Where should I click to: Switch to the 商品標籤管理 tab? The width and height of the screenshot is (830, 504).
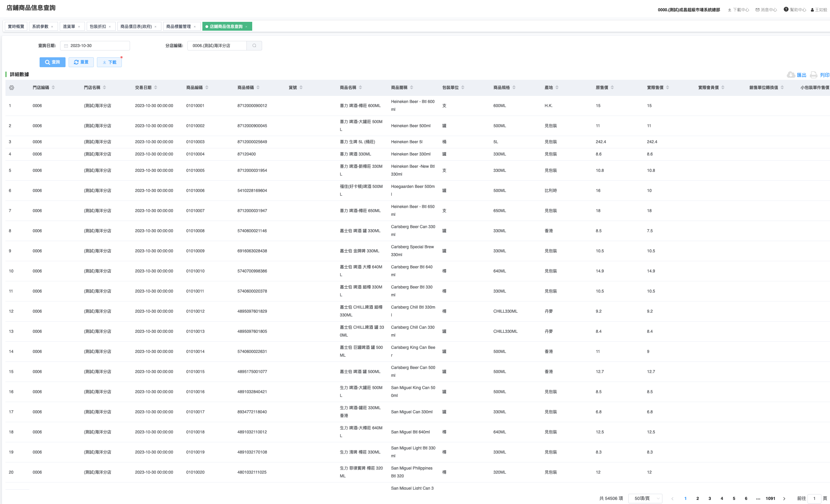tap(178, 27)
